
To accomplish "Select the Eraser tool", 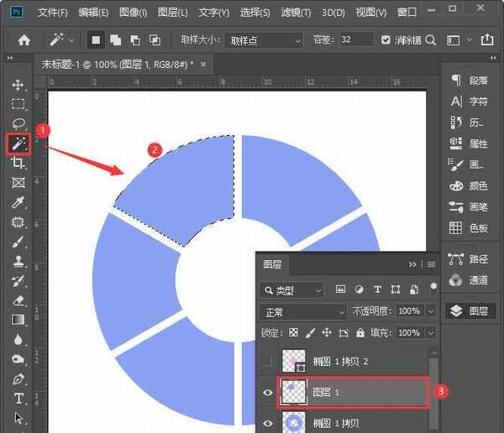I will tap(18, 300).
